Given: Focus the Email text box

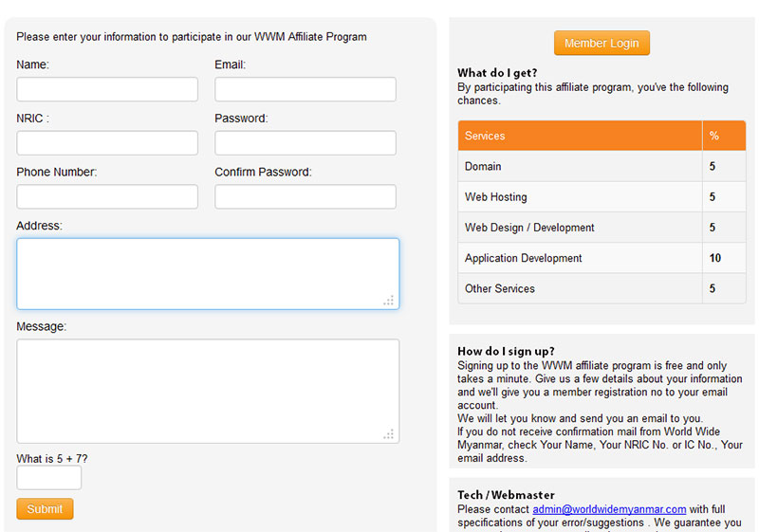Looking at the screenshot, I should click(x=305, y=89).
